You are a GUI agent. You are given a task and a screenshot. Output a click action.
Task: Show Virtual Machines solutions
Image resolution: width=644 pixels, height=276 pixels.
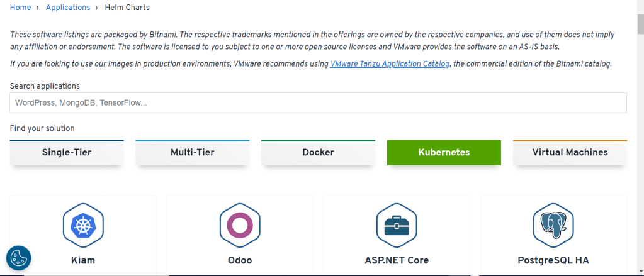pos(570,153)
